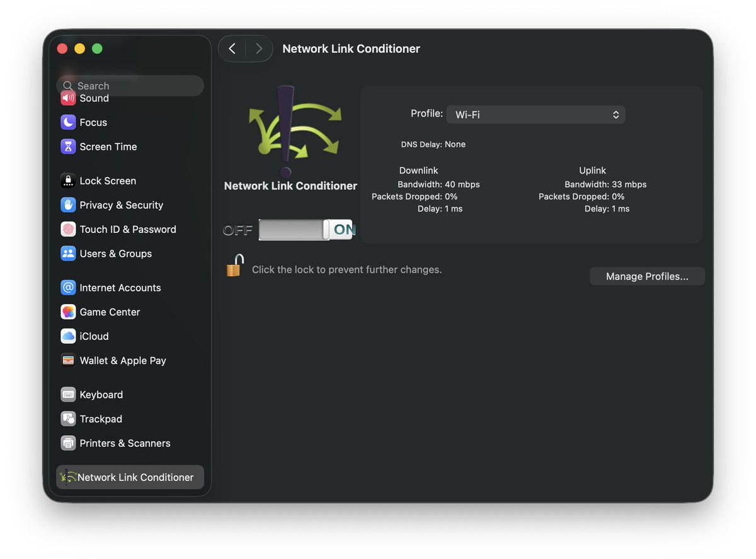Open Touch ID & Password settings

pyautogui.click(x=130, y=229)
